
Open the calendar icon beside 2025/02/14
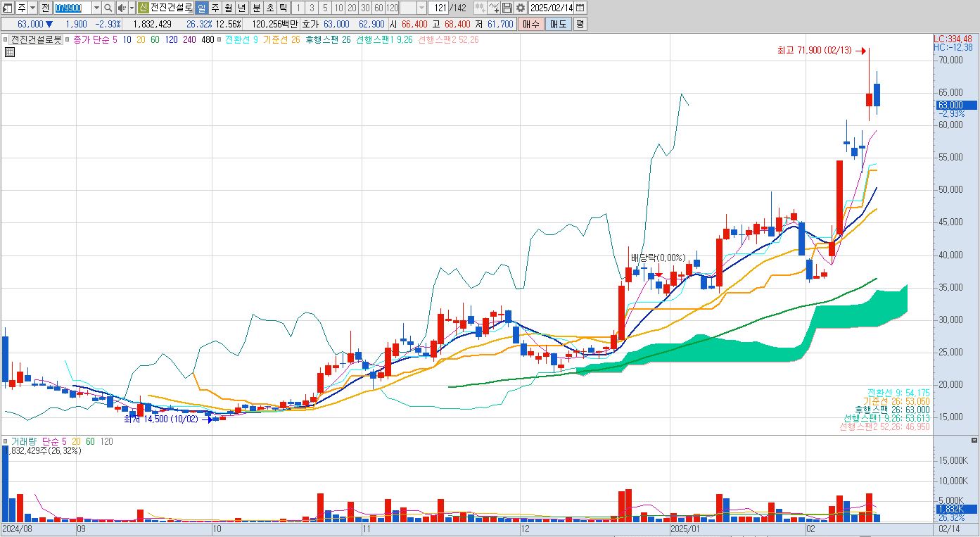[x=580, y=8]
